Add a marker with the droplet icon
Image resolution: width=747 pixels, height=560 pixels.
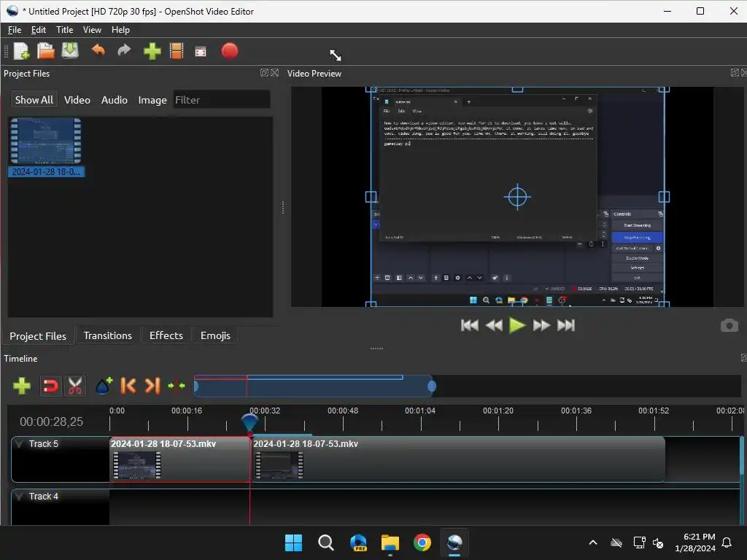pyautogui.click(x=104, y=386)
